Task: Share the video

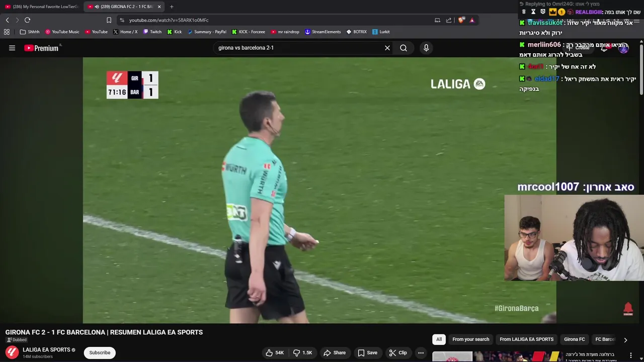Action: [335, 352]
